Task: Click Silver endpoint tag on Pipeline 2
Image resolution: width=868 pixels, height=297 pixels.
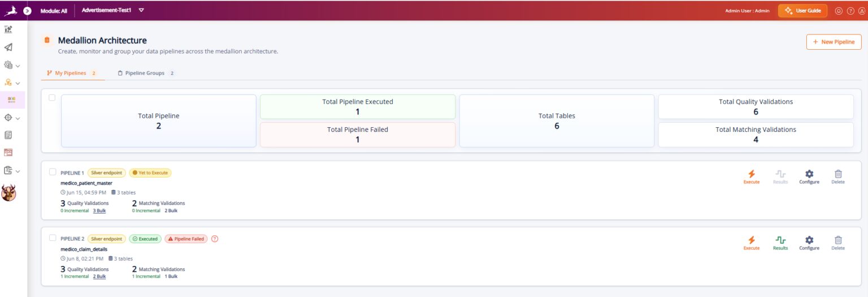Action: pos(107,239)
